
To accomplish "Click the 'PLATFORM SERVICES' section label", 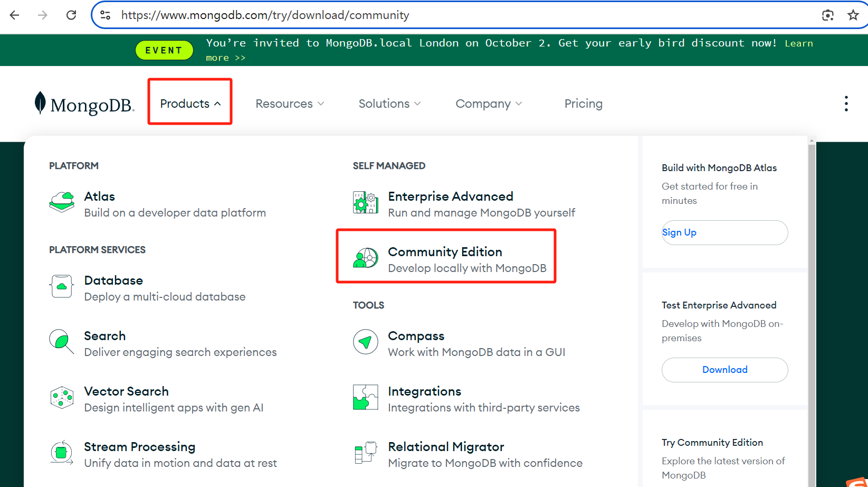I will point(97,250).
